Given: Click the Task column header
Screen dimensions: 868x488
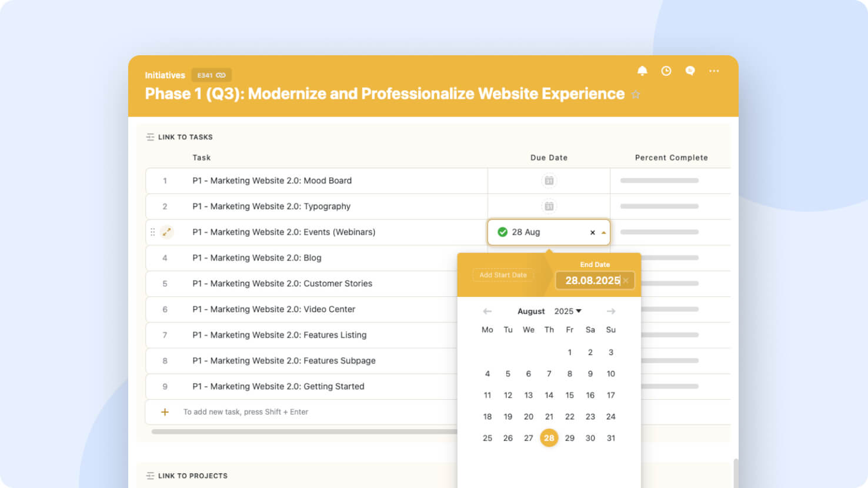Looking at the screenshot, I should pos(201,158).
